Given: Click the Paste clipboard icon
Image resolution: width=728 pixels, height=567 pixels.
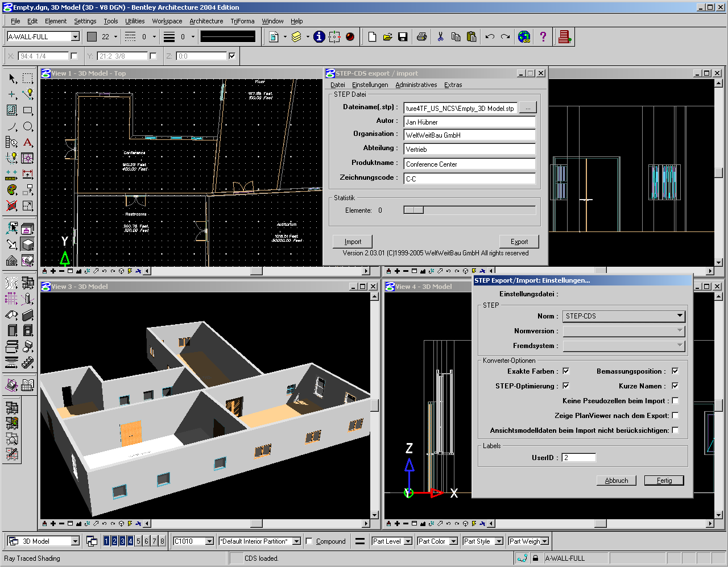Looking at the screenshot, I should click(x=471, y=37).
